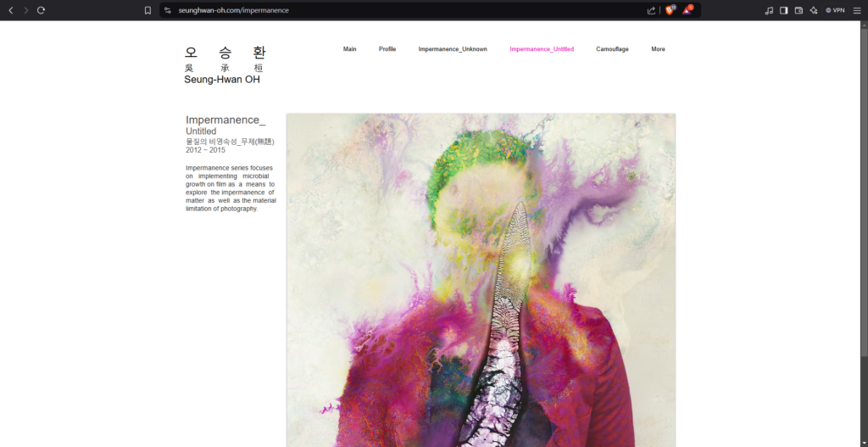Select Impermanence_Untitled nav item
The image size is (868, 447).
pos(542,49)
